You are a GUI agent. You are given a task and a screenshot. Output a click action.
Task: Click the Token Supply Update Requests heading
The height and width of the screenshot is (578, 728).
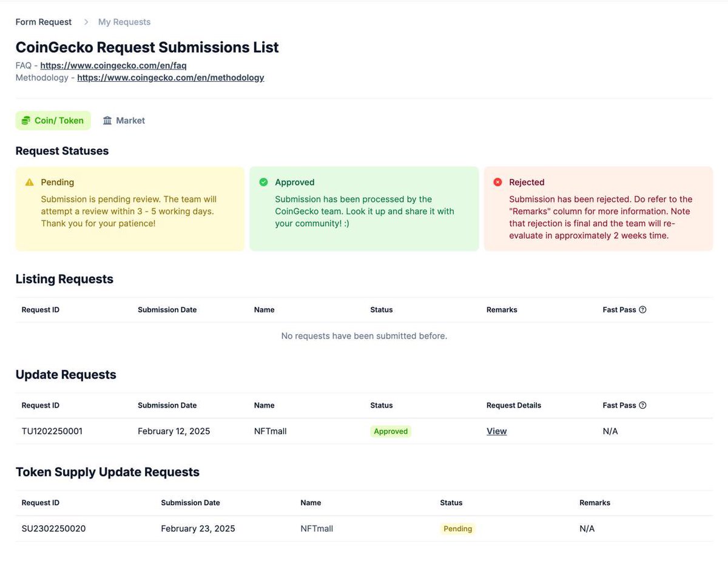107,472
